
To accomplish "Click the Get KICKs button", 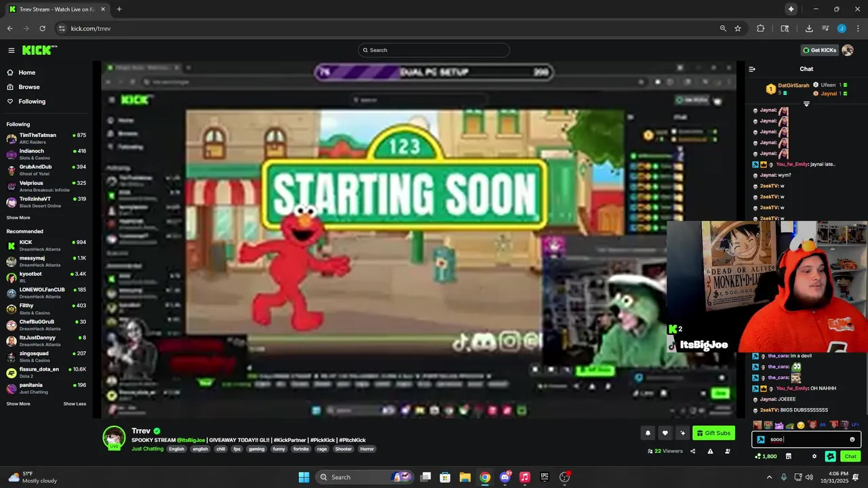I will coord(819,50).
